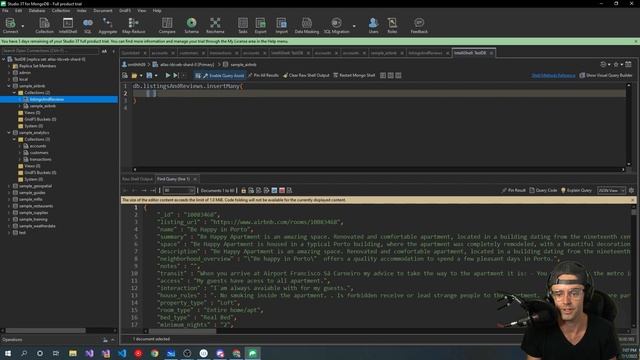640x360 pixels.
Task: Open the Users manager
Action: [373, 25]
